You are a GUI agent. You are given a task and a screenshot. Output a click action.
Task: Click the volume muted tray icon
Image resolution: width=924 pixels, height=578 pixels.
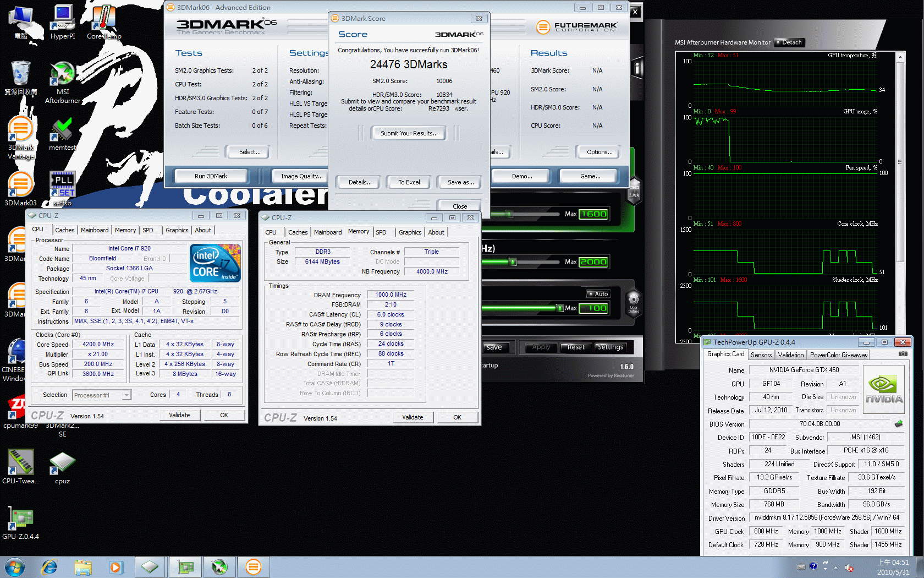pos(849,567)
